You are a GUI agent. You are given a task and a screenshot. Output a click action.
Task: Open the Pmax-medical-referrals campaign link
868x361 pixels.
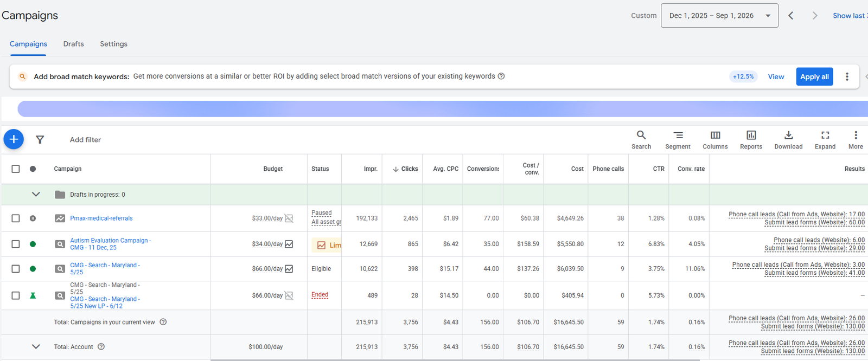[x=101, y=218]
